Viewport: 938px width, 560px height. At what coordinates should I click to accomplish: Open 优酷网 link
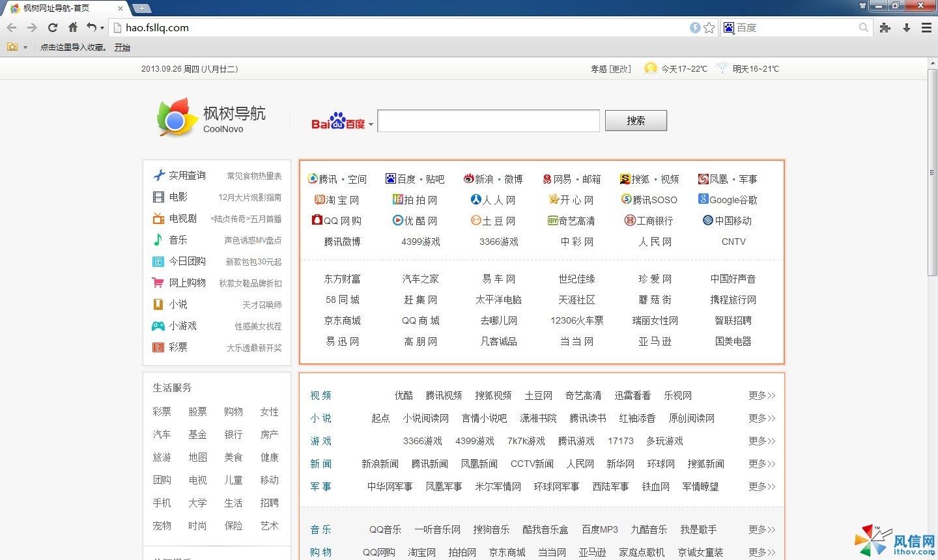pos(415,221)
